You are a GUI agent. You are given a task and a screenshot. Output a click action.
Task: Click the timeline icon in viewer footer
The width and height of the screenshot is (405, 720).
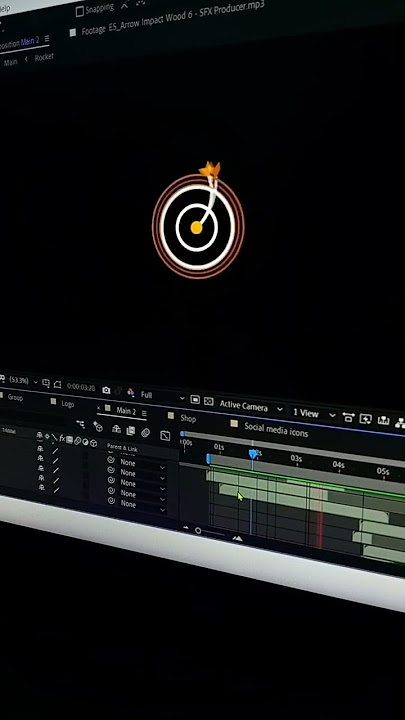(x=383, y=421)
